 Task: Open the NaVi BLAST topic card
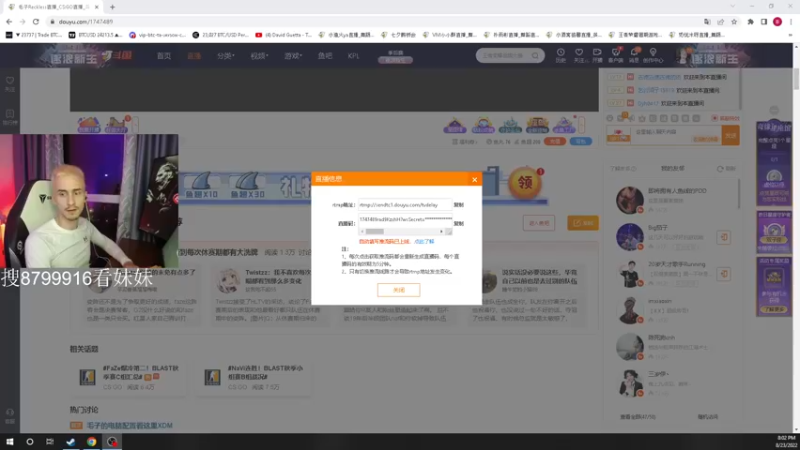tap(254, 377)
